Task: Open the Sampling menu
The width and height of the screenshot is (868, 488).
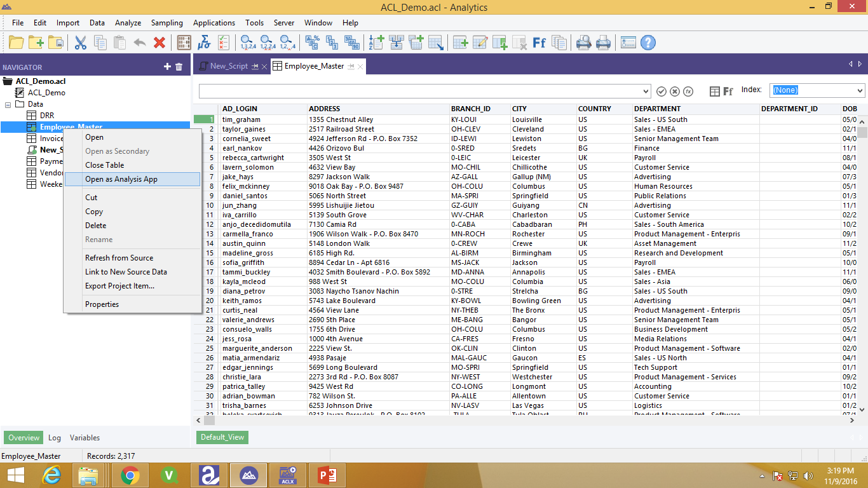Action: coord(166,23)
